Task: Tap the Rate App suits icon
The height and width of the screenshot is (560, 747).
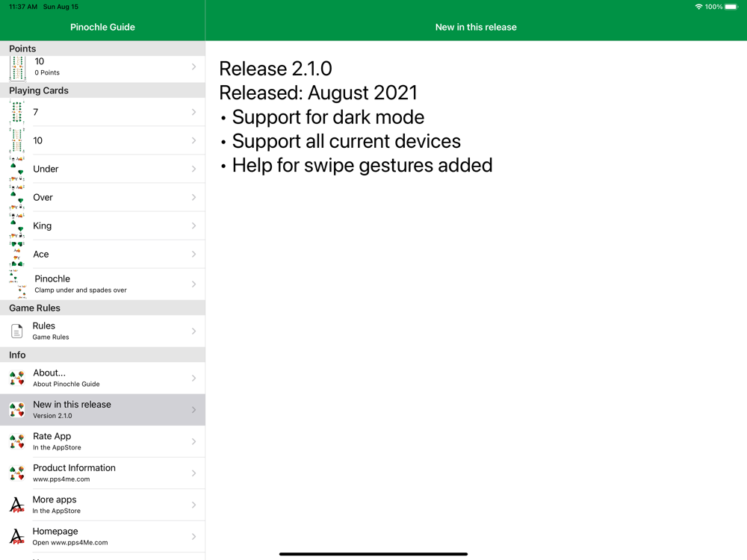Action: (x=16, y=441)
